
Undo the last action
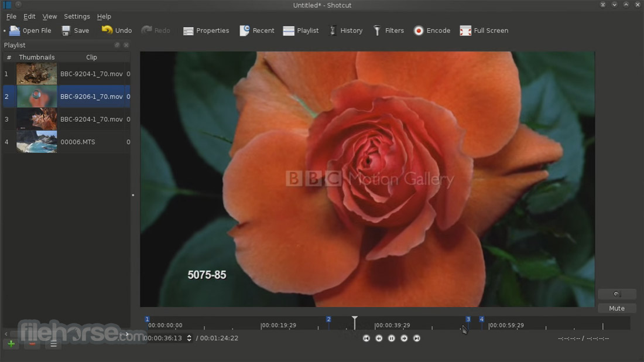tap(117, 30)
